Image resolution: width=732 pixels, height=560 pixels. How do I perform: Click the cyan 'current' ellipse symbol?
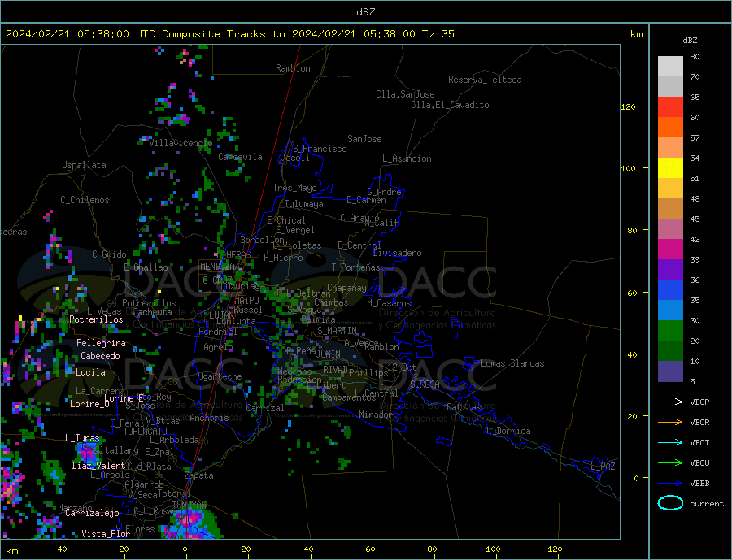670,503
